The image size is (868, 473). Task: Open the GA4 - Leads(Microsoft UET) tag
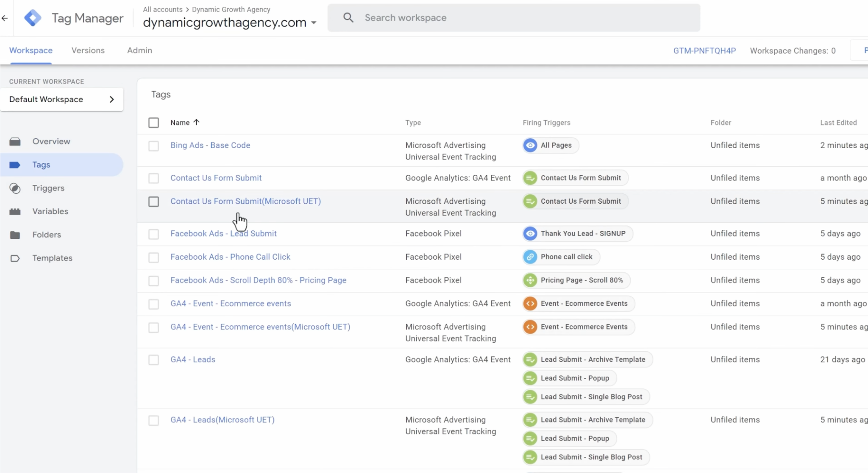(223, 420)
